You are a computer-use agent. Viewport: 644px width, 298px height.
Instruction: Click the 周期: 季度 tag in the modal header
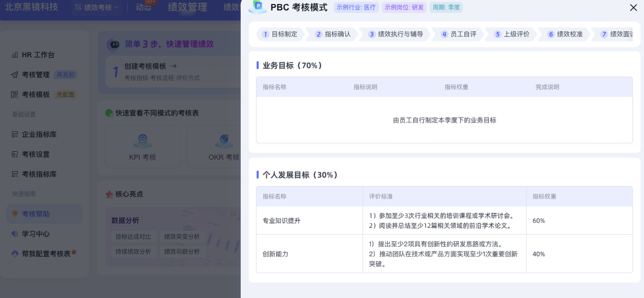[x=446, y=7]
